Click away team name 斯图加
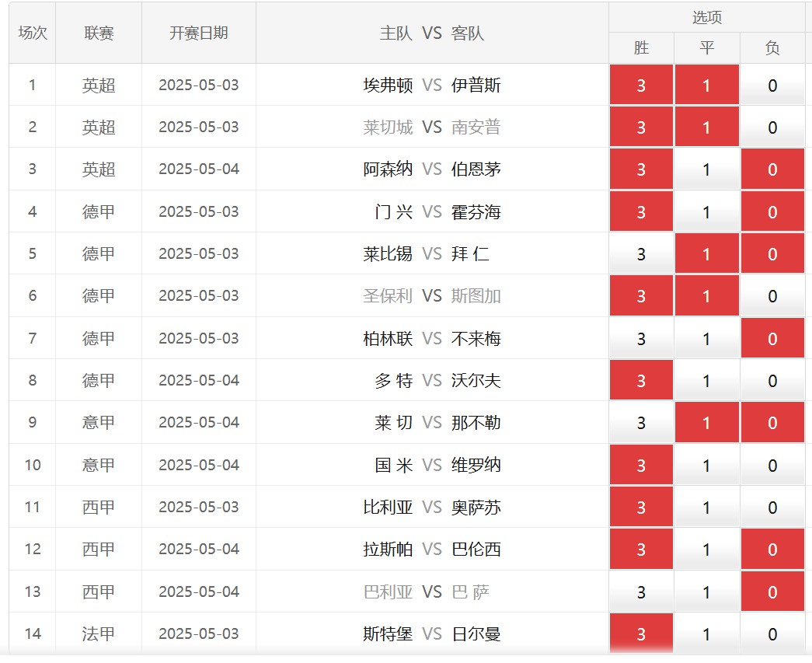812x663 pixels. (476, 296)
